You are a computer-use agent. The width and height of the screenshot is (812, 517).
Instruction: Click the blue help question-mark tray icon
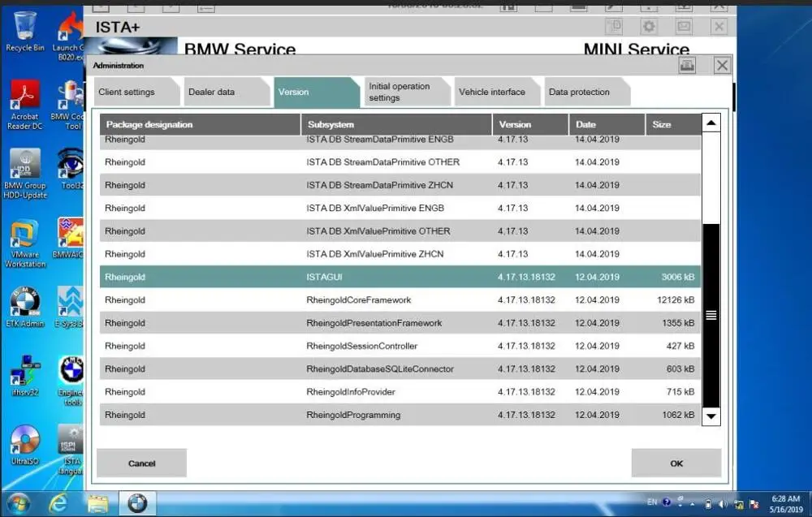pyautogui.click(x=667, y=502)
